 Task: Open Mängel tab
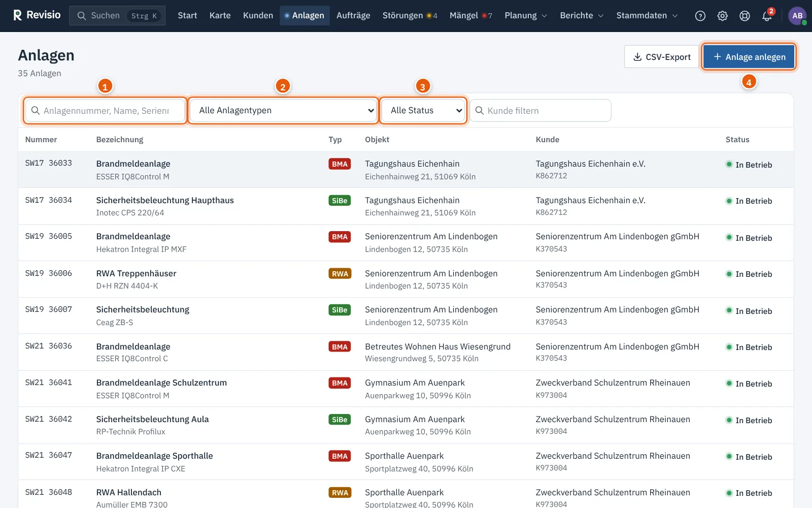tap(470, 16)
